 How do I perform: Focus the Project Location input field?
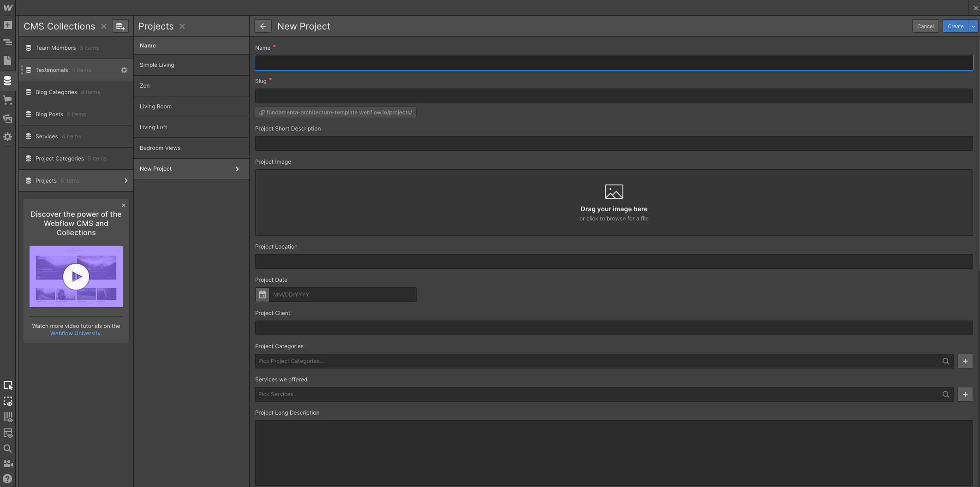[614, 261]
